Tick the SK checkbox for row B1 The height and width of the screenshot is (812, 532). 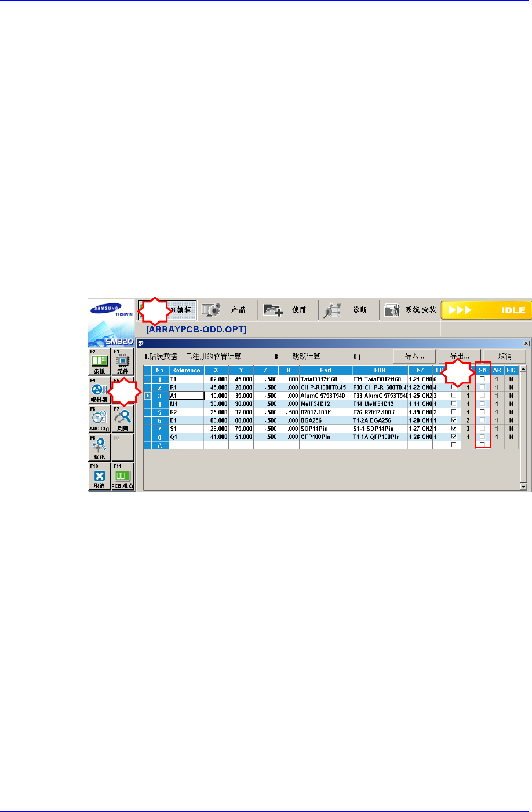pyautogui.click(x=482, y=420)
